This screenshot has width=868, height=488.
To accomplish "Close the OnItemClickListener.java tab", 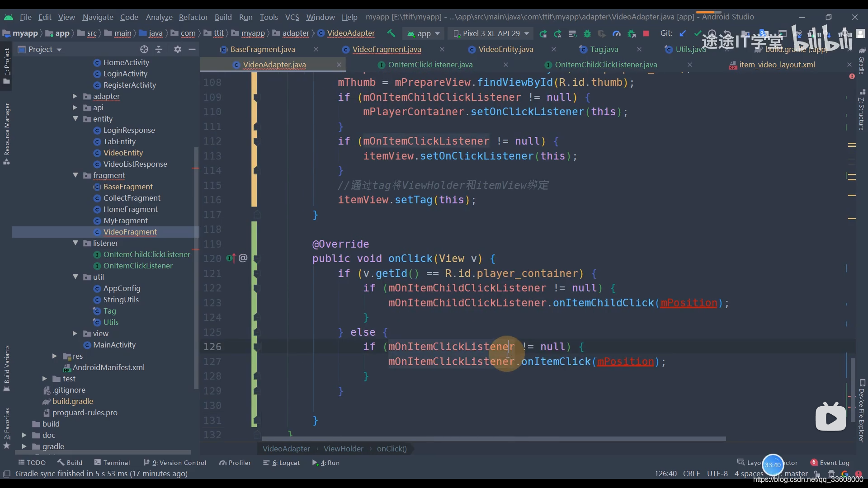I will point(506,65).
